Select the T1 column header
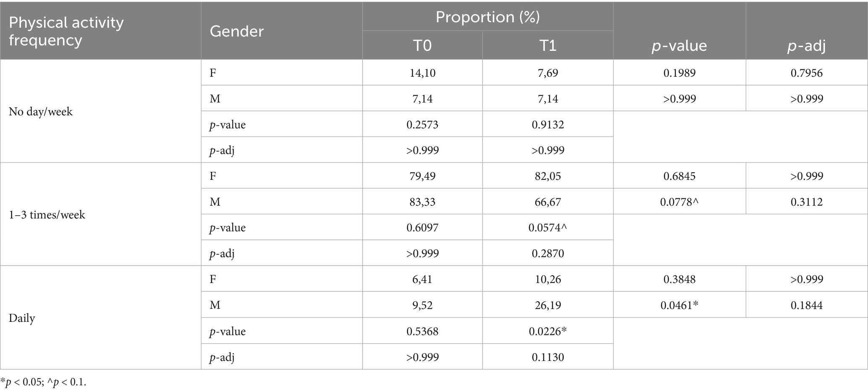Viewport: 868px width, 392px height. click(548, 45)
